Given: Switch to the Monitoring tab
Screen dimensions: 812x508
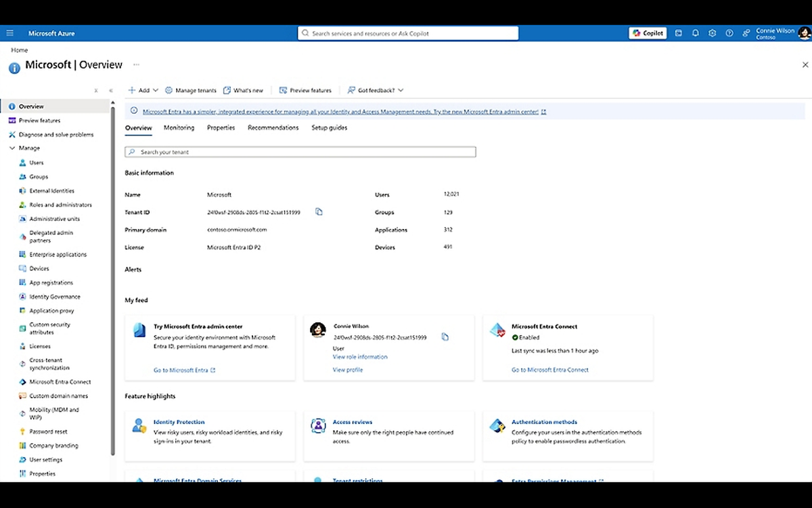Looking at the screenshot, I should pyautogui.click(x=179, y=127).
